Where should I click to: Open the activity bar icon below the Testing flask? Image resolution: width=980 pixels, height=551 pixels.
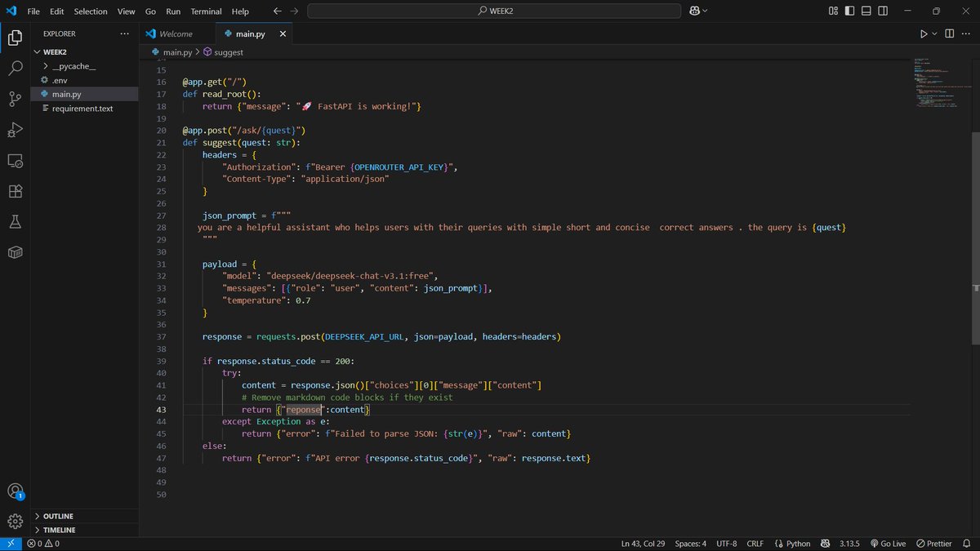click(x=15, y=252)
